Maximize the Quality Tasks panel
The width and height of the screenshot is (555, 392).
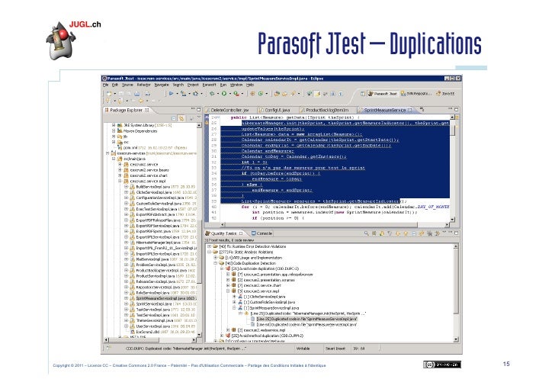pyautogui.click(x=456, y=233)
